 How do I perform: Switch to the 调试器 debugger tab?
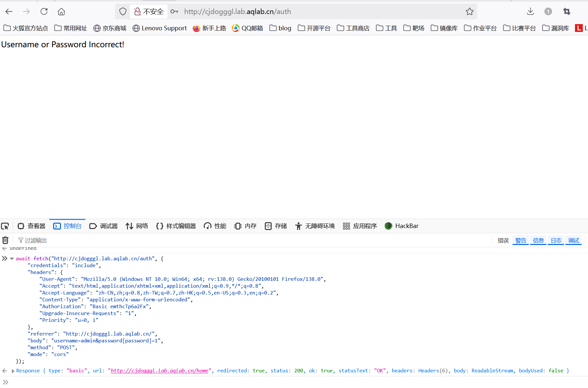[x=104, y=226]
